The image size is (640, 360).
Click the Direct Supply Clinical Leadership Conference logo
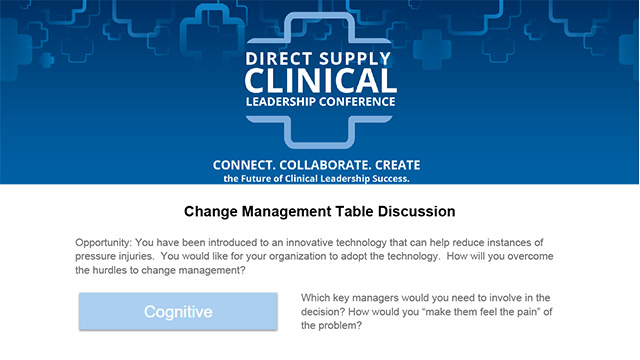(320, 80)
